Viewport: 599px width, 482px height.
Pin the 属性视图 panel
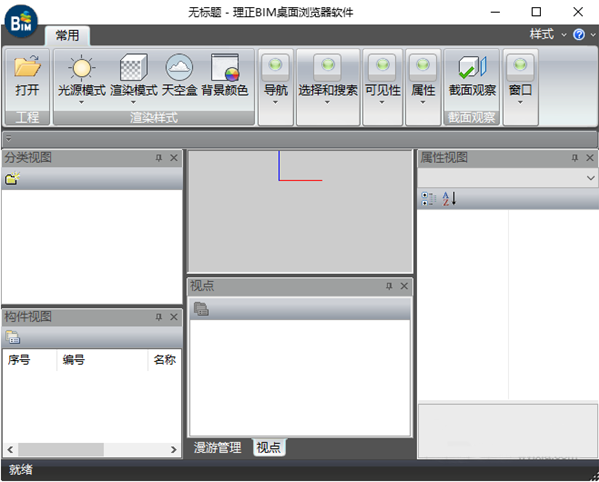pyautogui.click(x=575, y=158)
